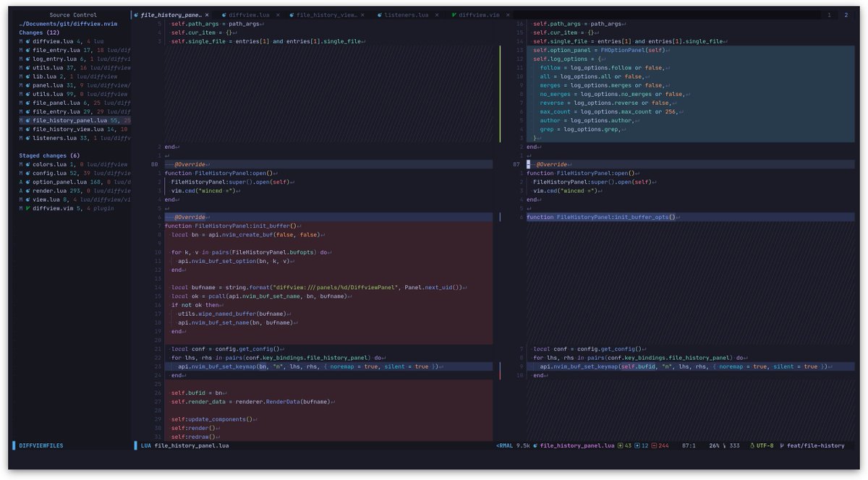The image size is (868, 480).
Task: Close the diffview.lua tab
Action: coord(278,14)
